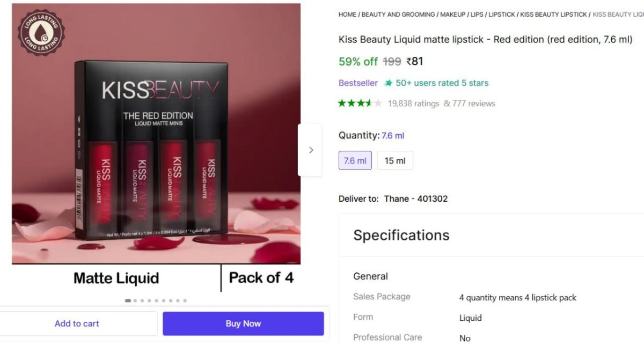Jump to last carousel indicator dot

pyautogui.click(x=185, y=300)
